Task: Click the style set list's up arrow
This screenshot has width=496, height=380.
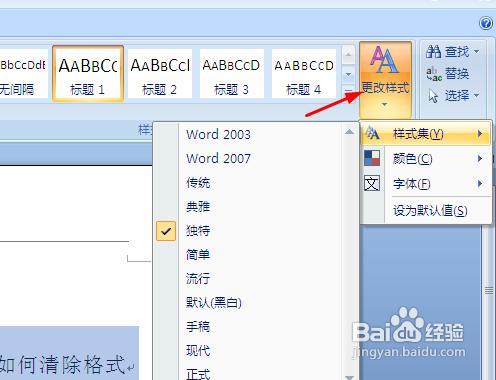Action: (x=349, y=132)
